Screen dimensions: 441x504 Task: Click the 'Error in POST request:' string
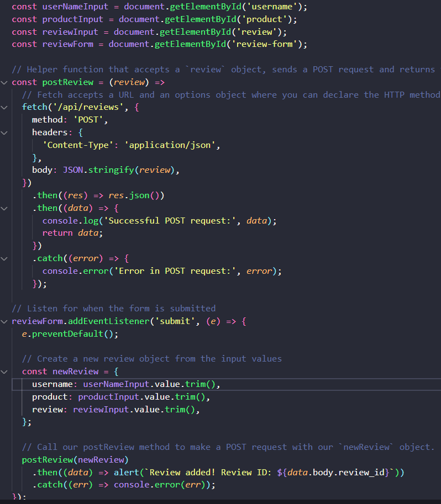(x=175, y=271)
